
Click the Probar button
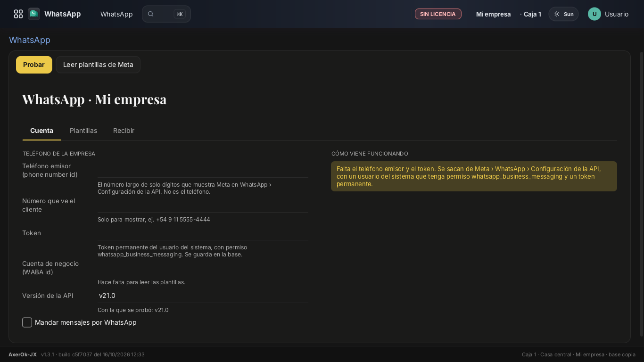34,65
